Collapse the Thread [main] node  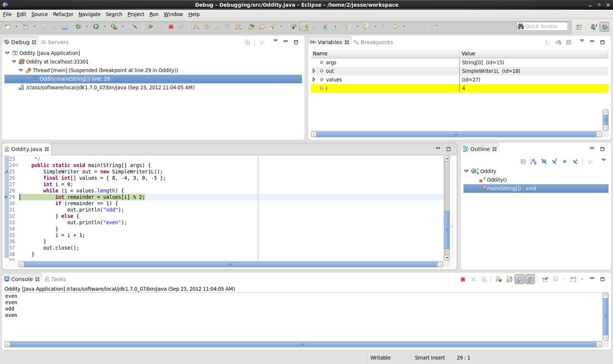click(x=20, y=70)
